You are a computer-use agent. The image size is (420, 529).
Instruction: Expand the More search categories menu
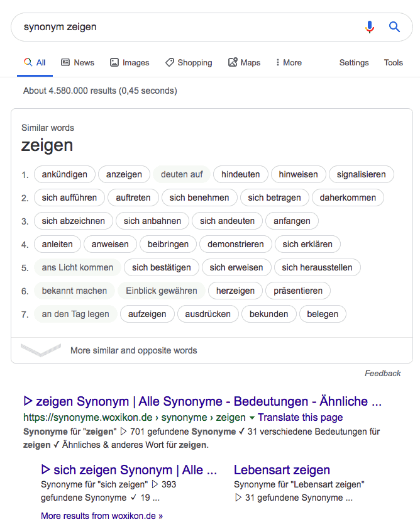[288, 62]
